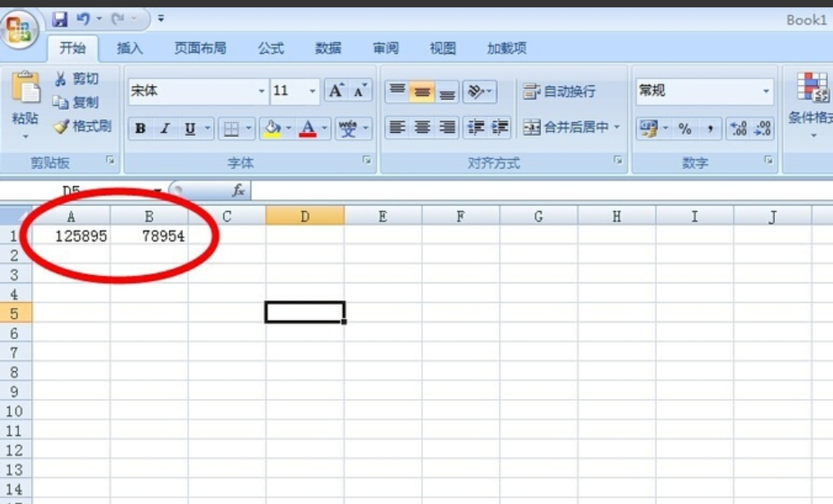Toggle bold formatting on the selection
The width and height of the screenshot is (833, 504).
pos(140,129)
